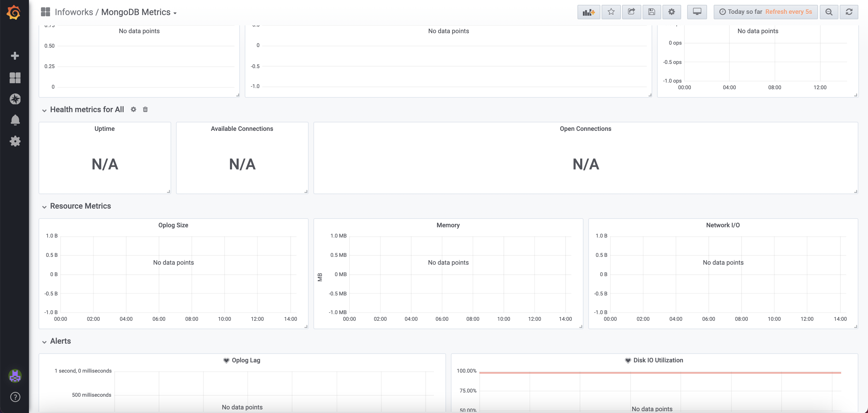
Task: Click the Infoworks folder link
Action: coord(74,12)
